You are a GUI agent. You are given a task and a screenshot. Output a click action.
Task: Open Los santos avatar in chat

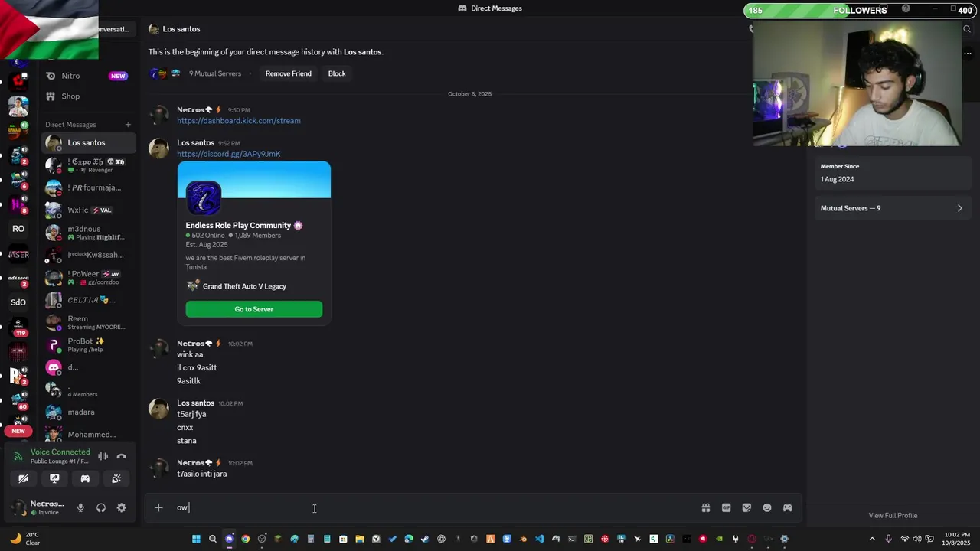158,148
